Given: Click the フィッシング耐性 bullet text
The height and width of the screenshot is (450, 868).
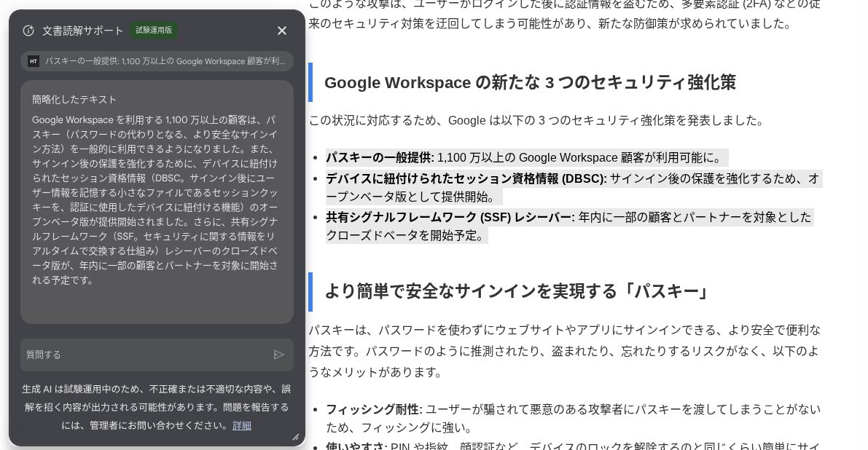Looking at the screenshot, I should [x=574, y=419].
